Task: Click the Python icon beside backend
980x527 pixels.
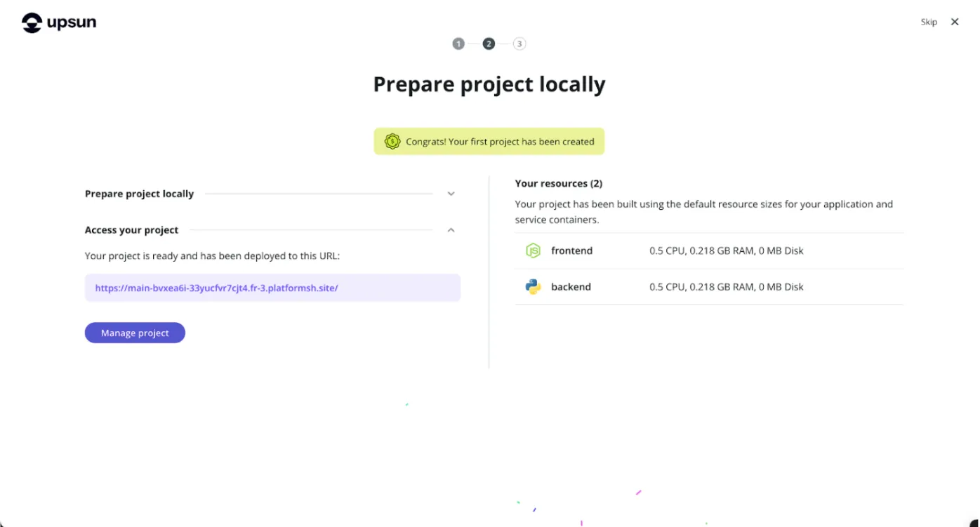Action: pos(533,286)
